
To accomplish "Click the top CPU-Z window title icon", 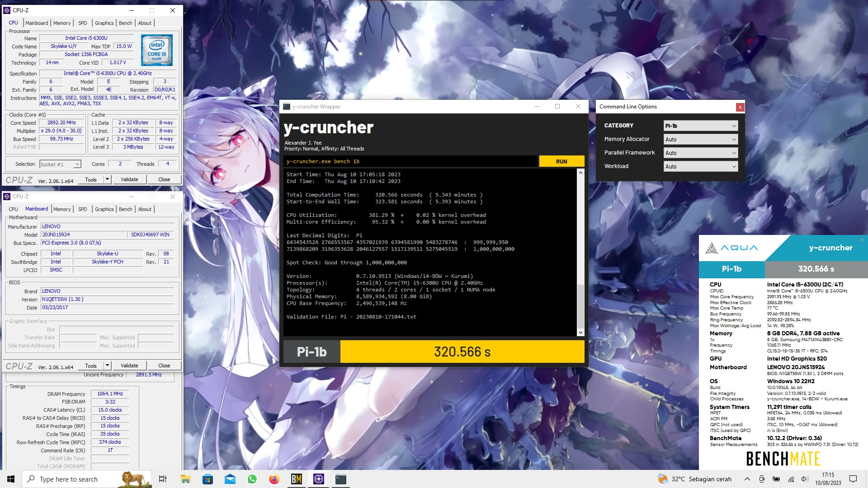I will click(x=7, y=10).
